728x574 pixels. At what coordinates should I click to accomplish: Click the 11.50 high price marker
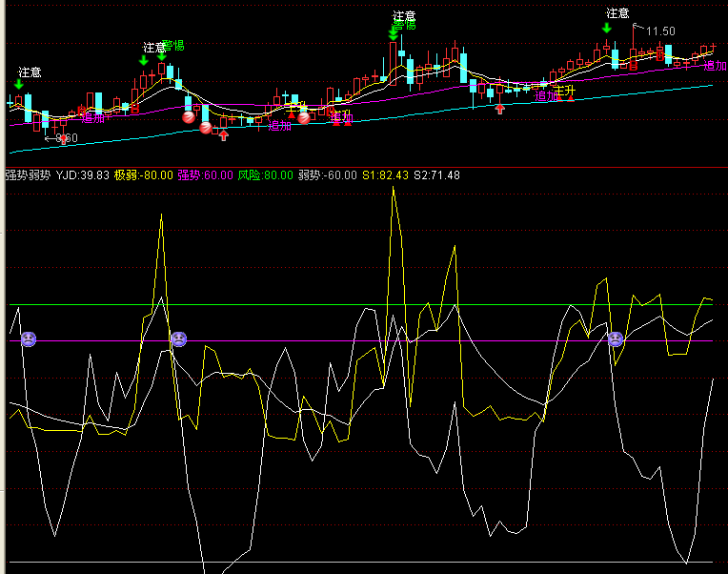(x=660, y=31)
